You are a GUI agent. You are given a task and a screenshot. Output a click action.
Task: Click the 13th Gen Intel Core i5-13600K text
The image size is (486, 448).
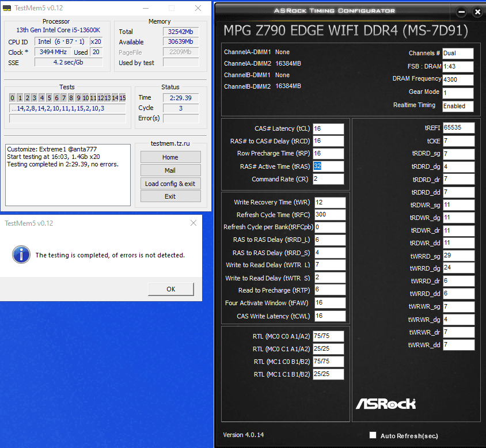click(x=58, y=30)
